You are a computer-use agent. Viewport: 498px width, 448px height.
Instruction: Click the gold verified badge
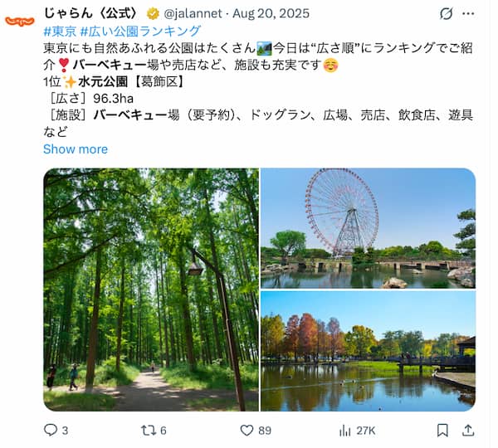click(153, 13)
